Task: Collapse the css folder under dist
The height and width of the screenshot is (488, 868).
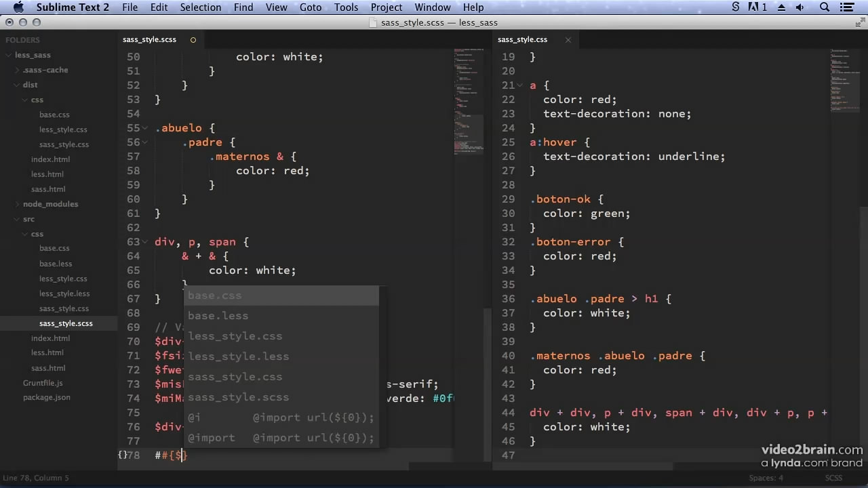Action: pyautogui.click(x=25, y=100)
